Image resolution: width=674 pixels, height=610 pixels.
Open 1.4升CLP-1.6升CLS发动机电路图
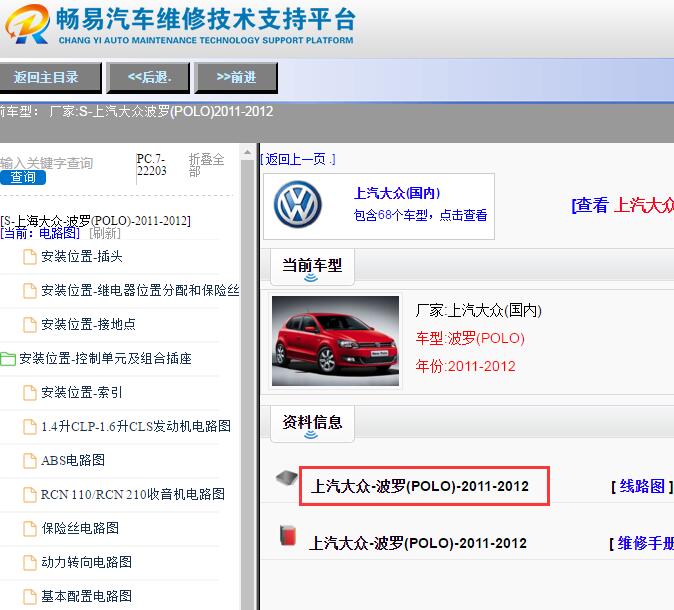[x=136, y=426]
